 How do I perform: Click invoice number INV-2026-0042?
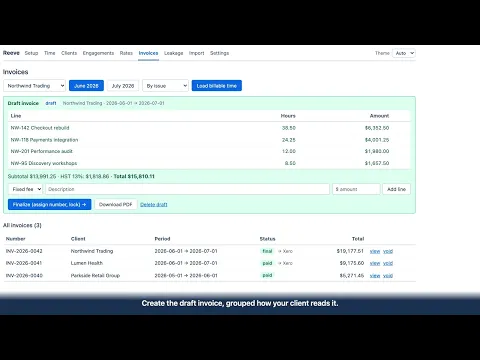click(24, 251)
